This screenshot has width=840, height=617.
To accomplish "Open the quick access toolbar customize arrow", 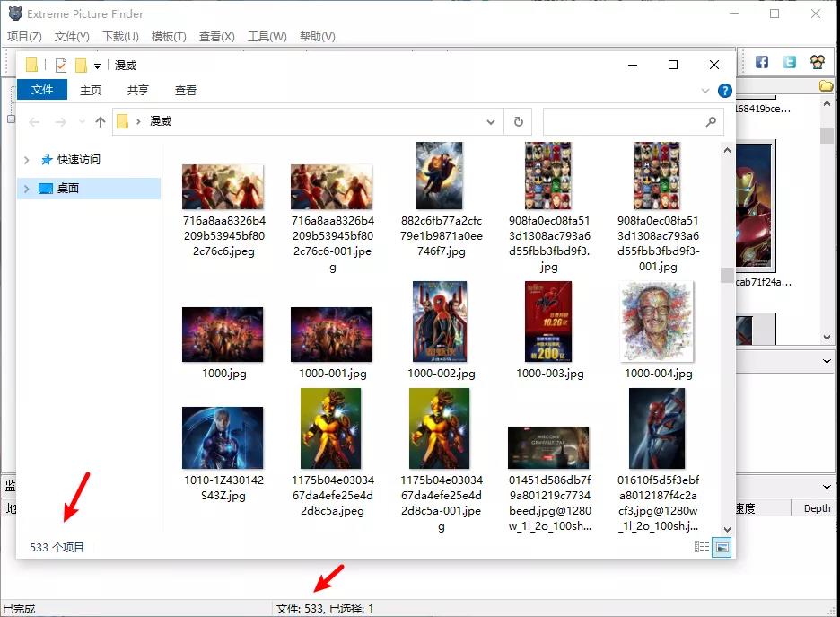I will point(97,66).
